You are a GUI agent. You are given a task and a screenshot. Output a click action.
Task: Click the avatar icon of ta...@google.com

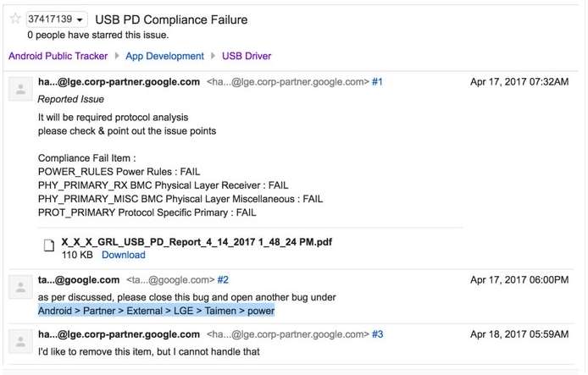click(x=20, y=287)
